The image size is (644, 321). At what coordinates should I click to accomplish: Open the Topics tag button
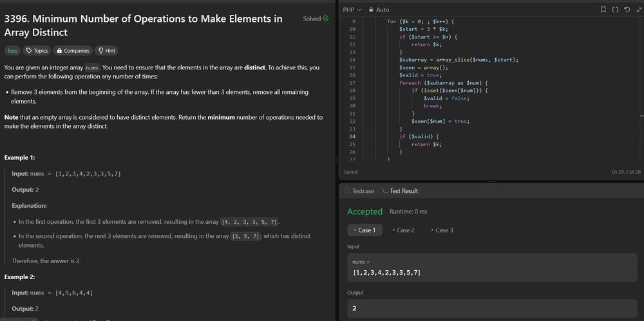point(37,50)
